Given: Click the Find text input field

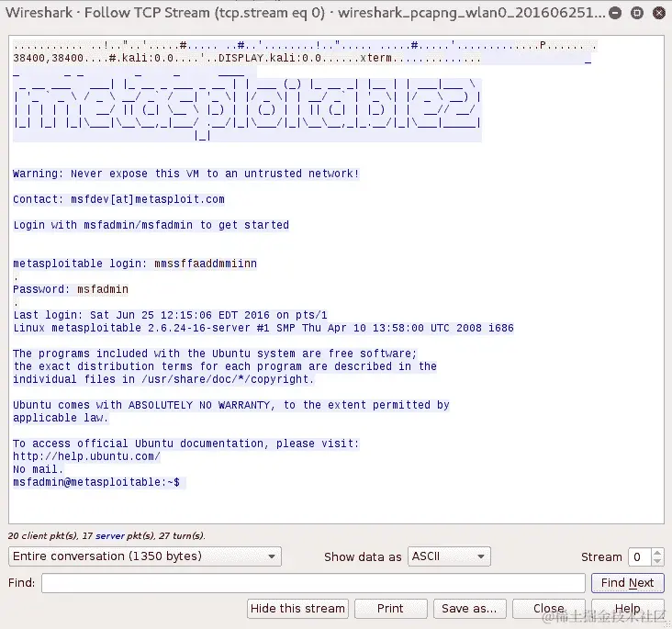Looking at the screenshot, I should [x=313, y=583].
